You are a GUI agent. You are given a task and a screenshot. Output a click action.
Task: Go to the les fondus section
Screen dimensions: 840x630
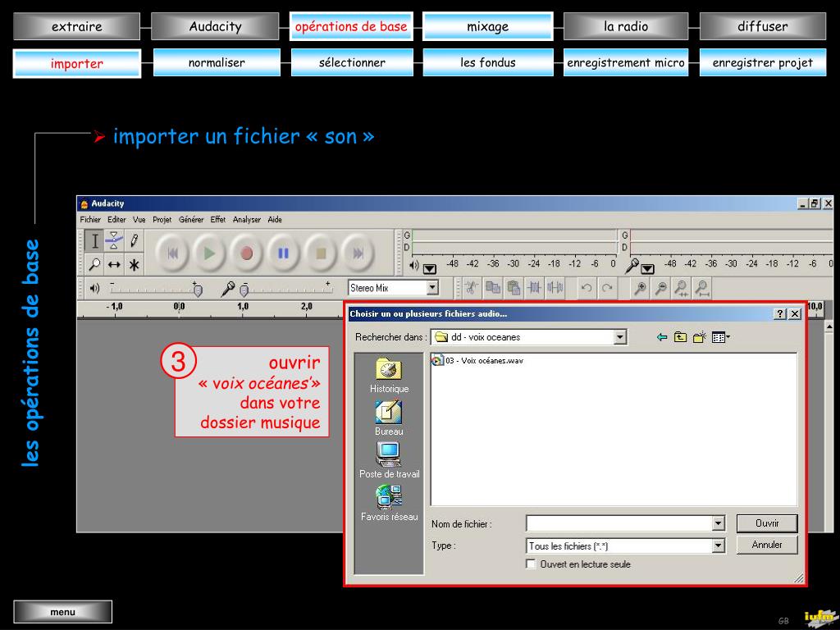[x=488, y=62]
